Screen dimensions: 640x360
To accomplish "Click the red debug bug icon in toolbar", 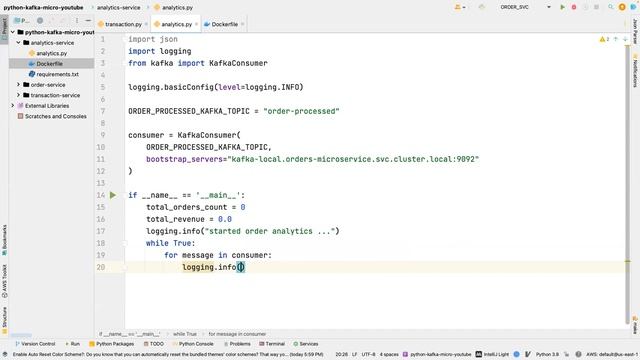I will pyautogui.click(x=574, y=7).
